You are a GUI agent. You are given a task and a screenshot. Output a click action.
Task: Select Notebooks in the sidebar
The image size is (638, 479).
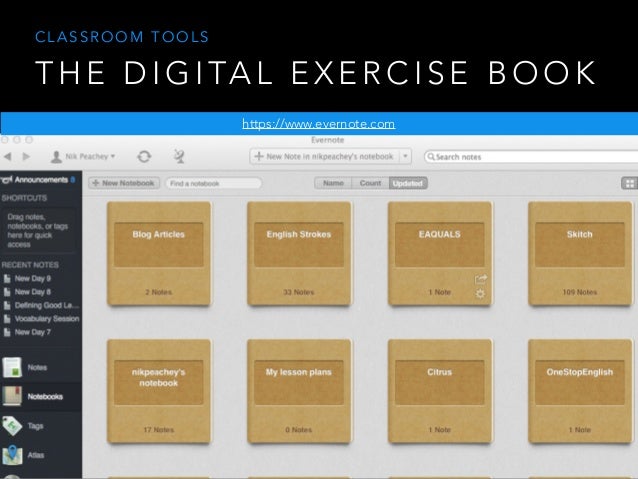(41, 396)
